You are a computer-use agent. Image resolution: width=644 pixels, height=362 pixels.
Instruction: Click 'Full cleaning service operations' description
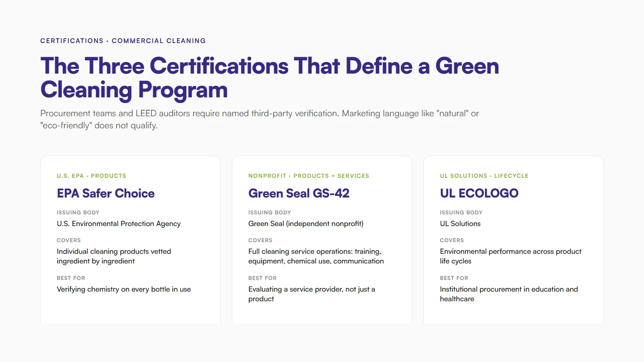click(x=316, y=256)
